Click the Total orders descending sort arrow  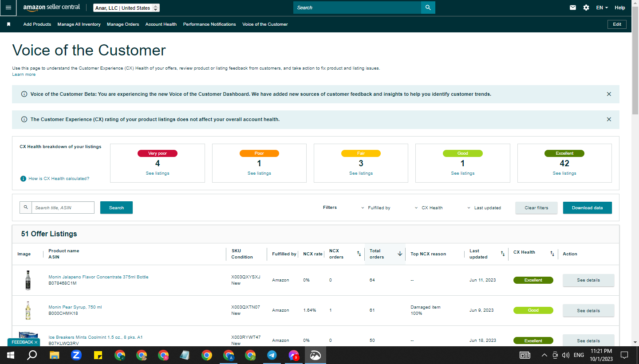click(400, 254)
